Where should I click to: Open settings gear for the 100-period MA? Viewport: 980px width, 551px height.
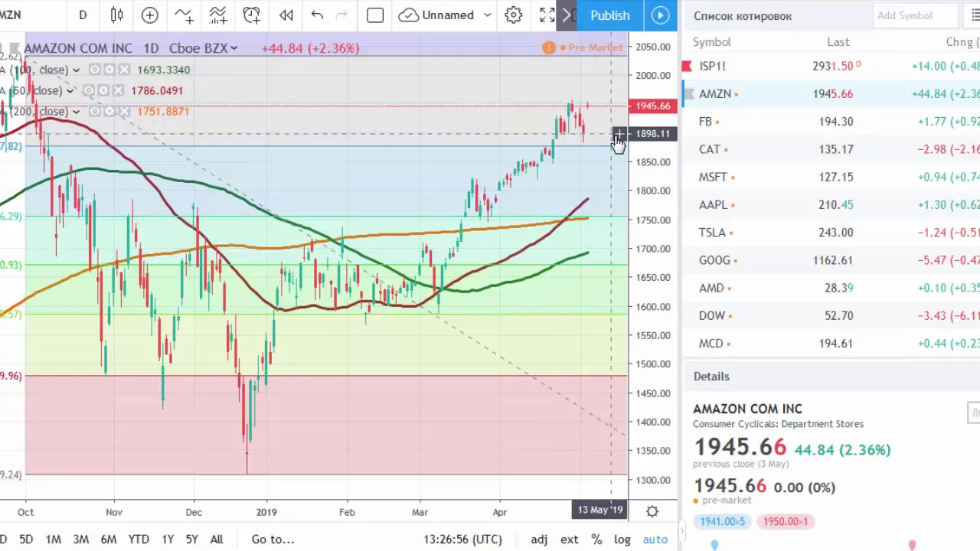pyautogui.click(x=109, y=70)
